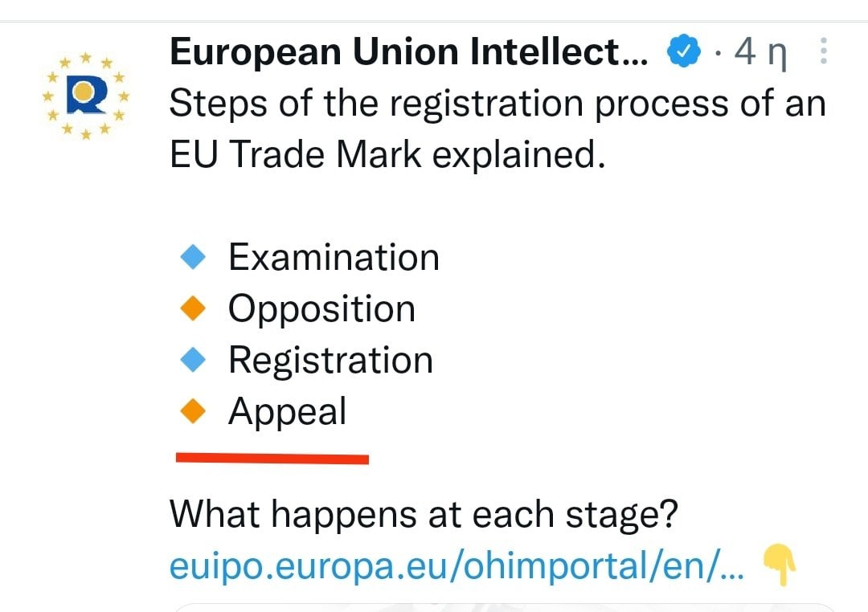Click the blue verified badge
Viewport: 868px width, 612px height.
point(684,51)
